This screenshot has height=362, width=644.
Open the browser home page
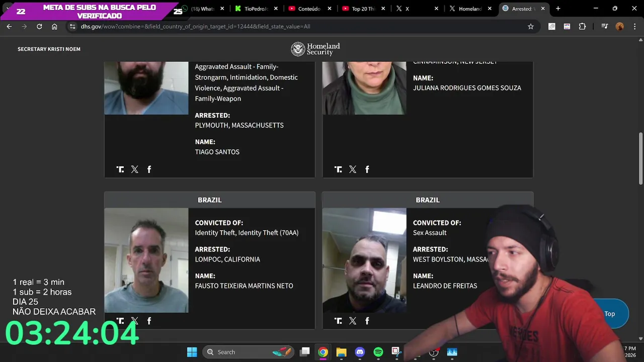click(x=54, y=27)
